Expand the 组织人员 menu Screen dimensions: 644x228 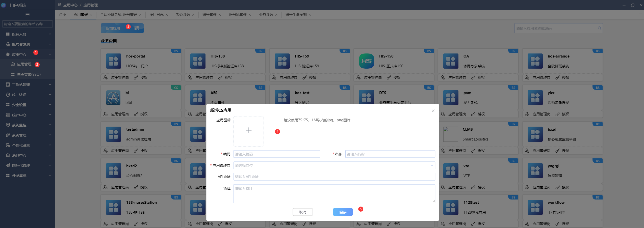click(x=28, y=34)
